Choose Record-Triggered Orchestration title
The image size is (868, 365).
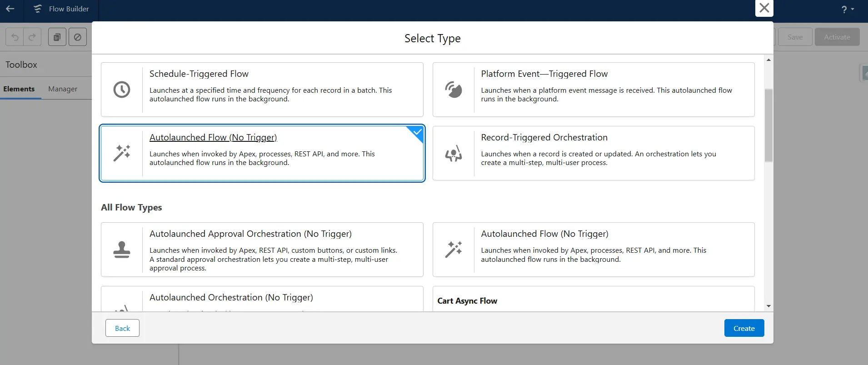[544, 137]
